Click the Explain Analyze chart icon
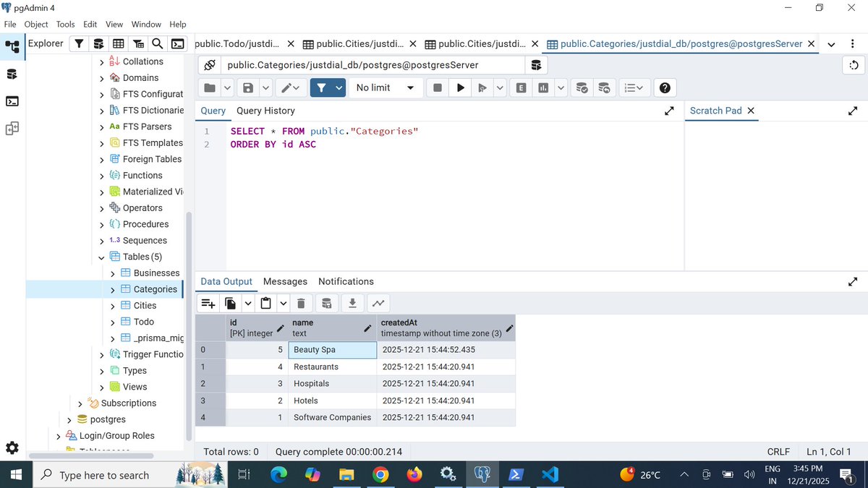 click(542, 87)
